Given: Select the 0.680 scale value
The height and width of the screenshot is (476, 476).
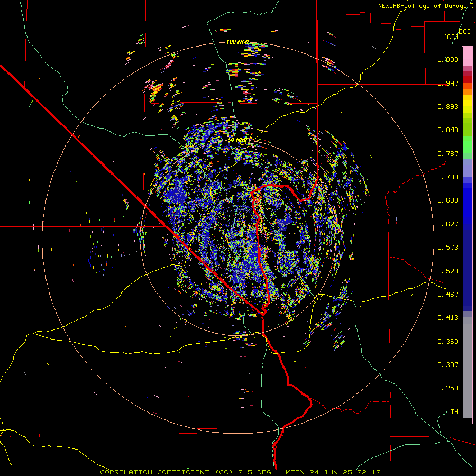Looking at the screenshot, I should 448,200.
